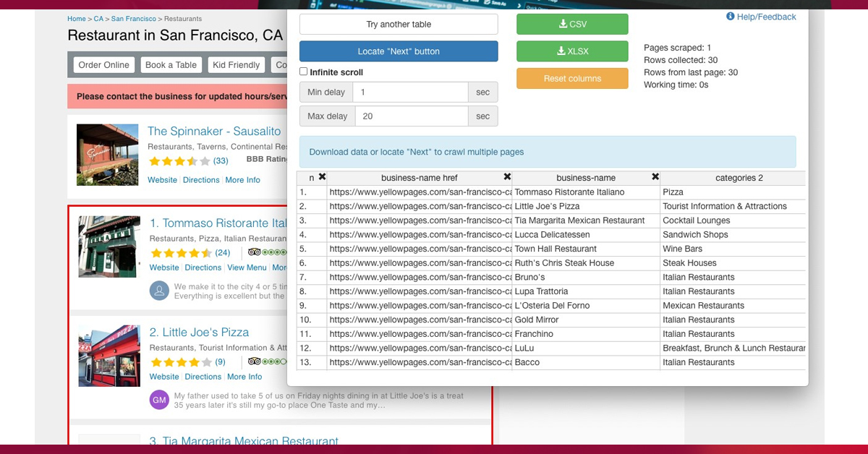The height and width of the screenshot is (454, 868).
Task: Click Spinnaker review count (33)
Action: click(221, 160)
